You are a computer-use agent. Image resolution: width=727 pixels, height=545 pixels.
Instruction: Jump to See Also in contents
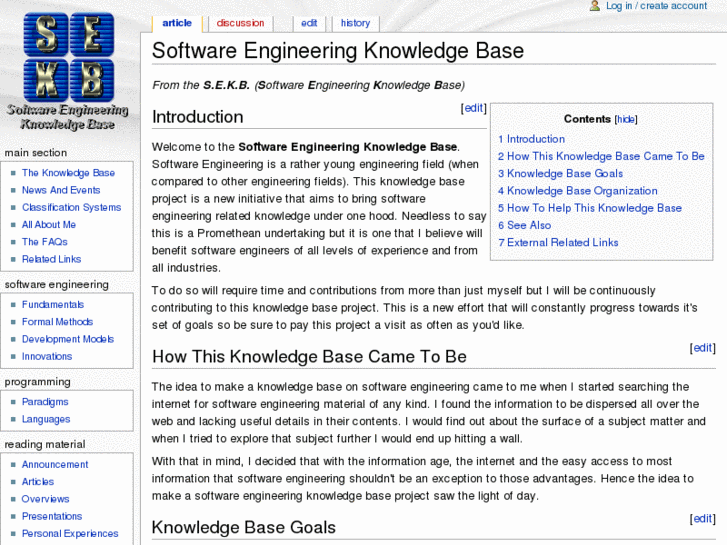[528, 225]
